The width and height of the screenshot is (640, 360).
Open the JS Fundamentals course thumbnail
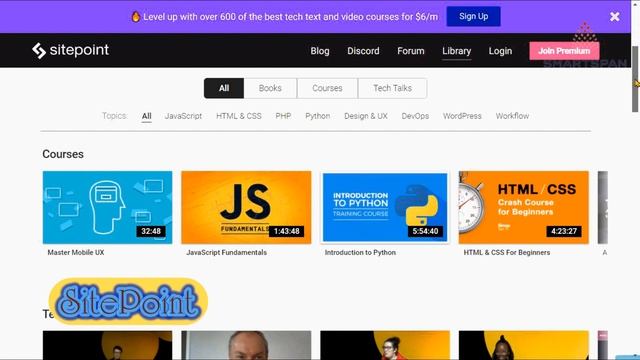pyautogui.click(x=246, y=207)
